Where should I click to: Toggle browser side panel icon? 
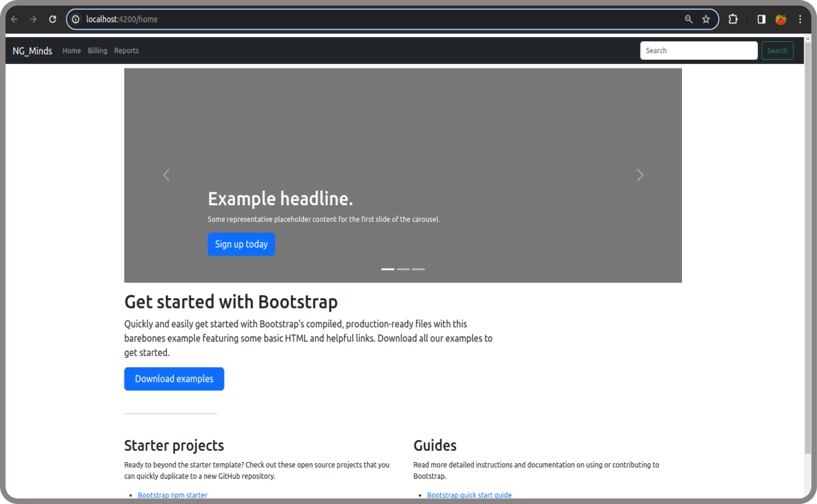point(762,19)
